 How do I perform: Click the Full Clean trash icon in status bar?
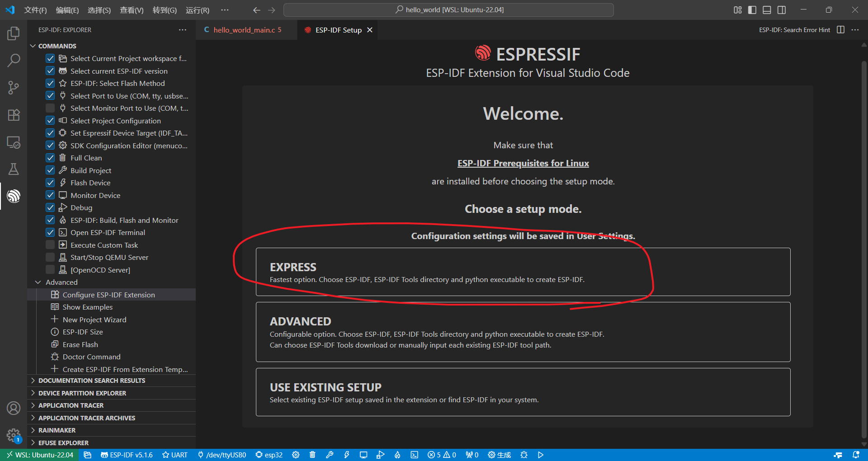(x=312, y=455)
